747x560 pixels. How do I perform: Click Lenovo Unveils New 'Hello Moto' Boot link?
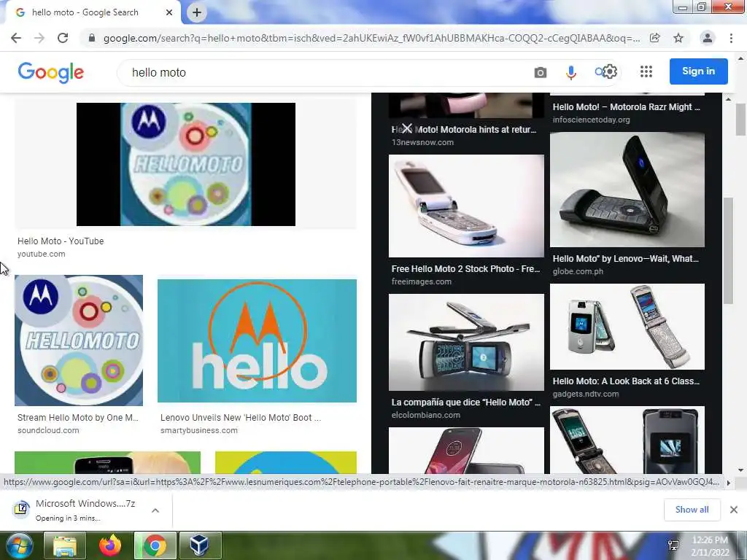[241, 418]
